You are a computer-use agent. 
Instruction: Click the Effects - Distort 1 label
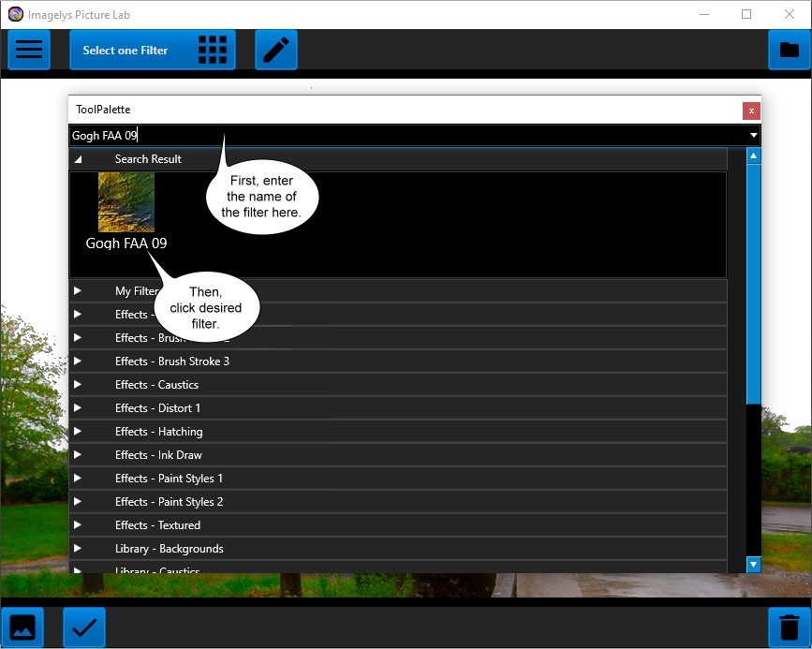point(158,407)
